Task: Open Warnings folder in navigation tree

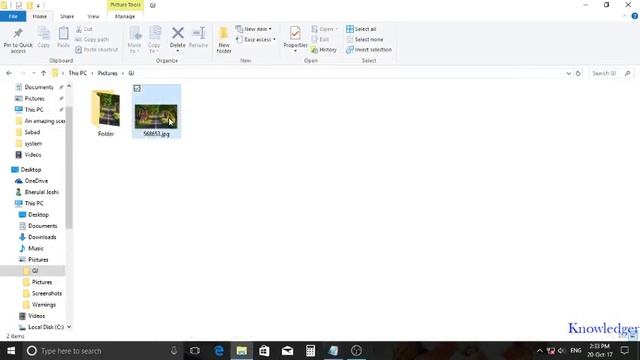Action: pyautogui.click(x=44, y=305)
